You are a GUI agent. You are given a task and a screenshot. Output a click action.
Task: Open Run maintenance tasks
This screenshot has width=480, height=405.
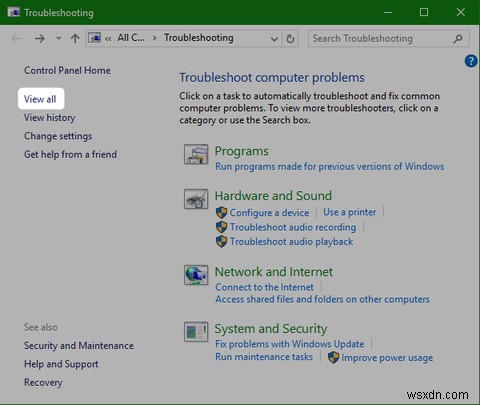pyautogui.click(x=264, y=357)
